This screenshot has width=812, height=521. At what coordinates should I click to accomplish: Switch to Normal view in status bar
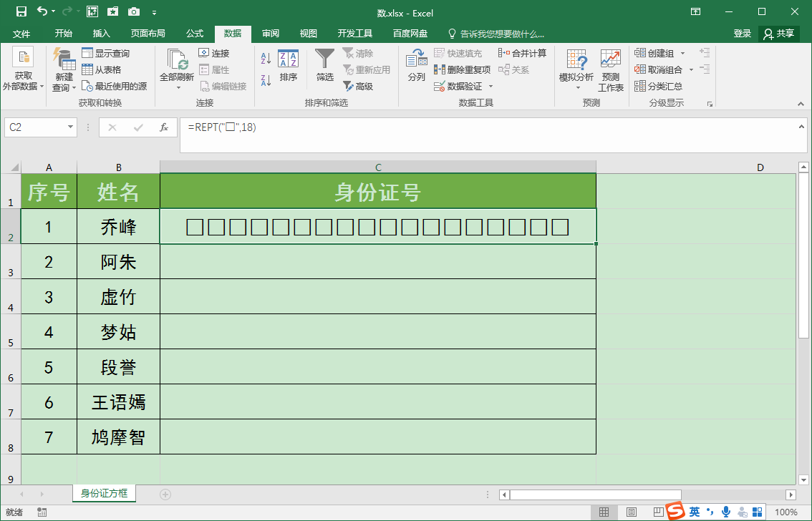point(604,512)
